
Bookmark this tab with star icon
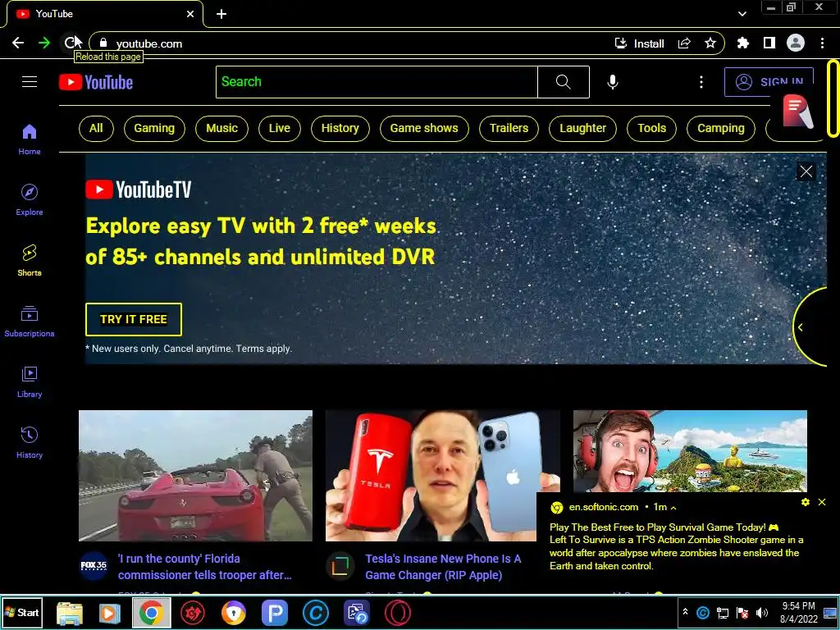coord(710,43)
